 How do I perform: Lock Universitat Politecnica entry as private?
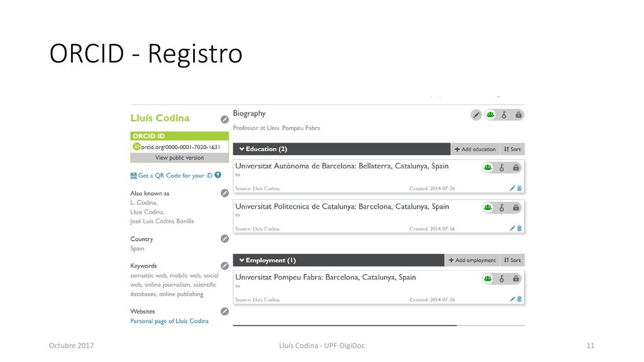[x=516, y=207]
